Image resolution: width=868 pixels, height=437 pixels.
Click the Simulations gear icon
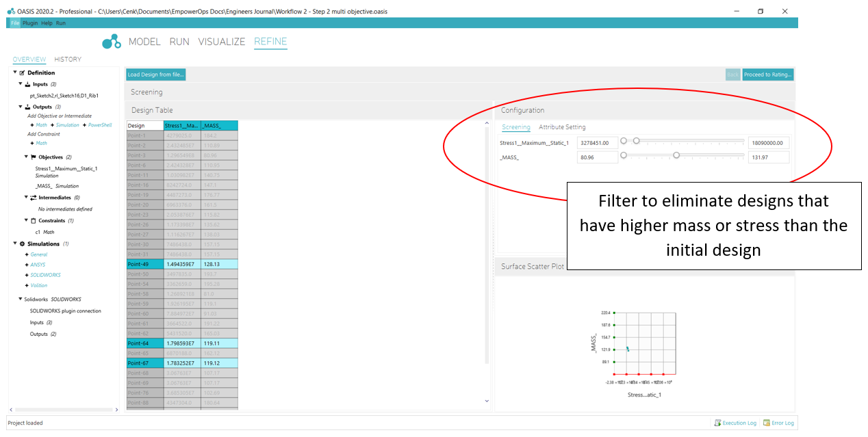(22, 243)
